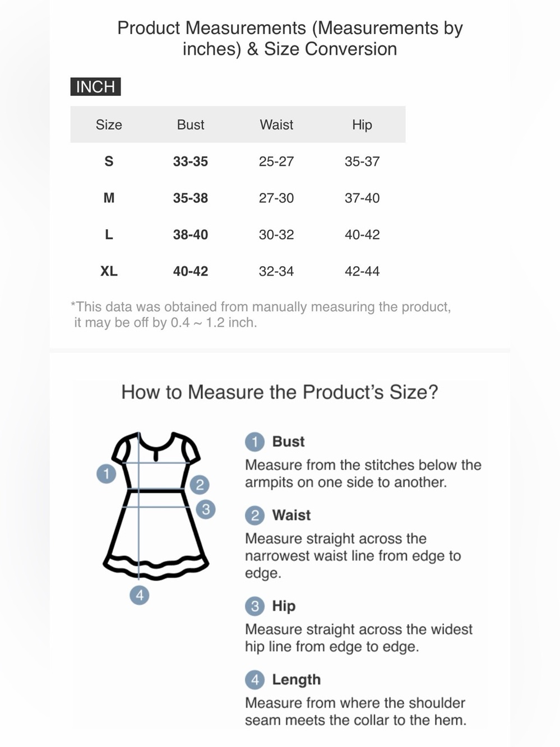Image resolution: width=560 pixels, height=747 pixels.
Task: Select the Bust column header
Action: [x=191, y=124]
